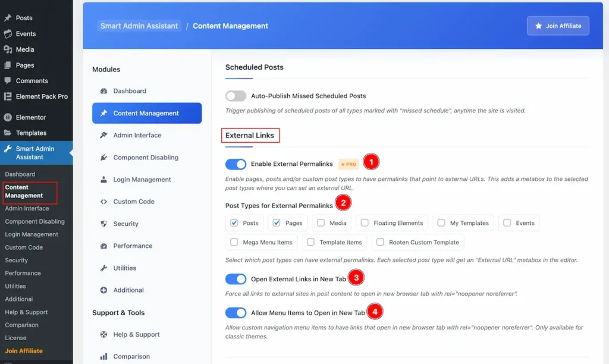Viewport: 609px width, 364px height.
Task: Open Additional submenu in WordPress sidebar
Action: [18, 299]
